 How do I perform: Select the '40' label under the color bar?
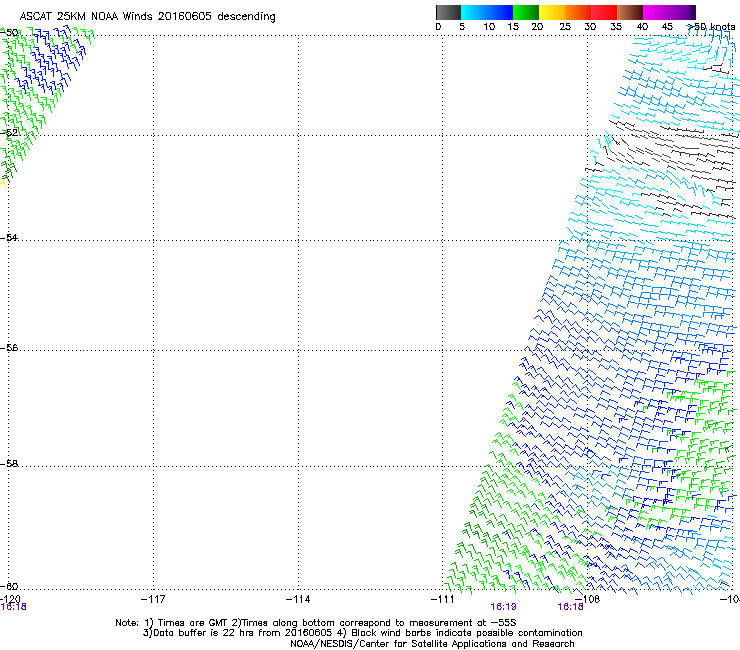click(642, 27)
